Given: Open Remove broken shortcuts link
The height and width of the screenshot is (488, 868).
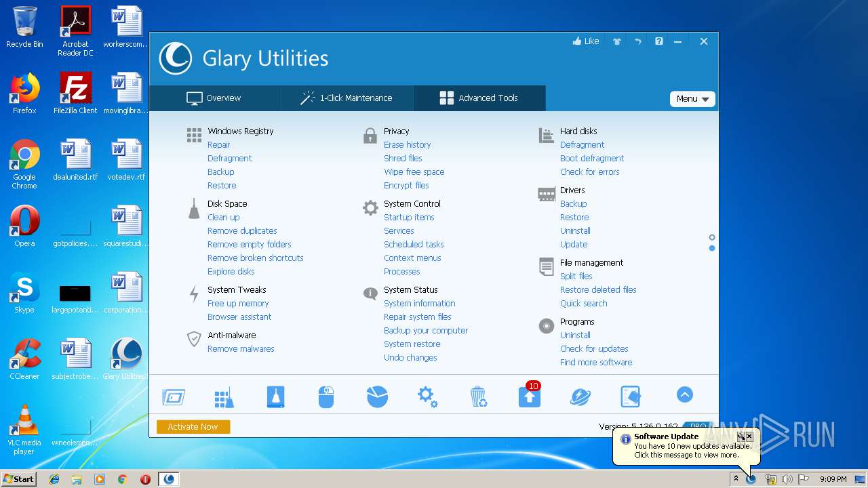Looking at the screenshot, I should [x=255, y=258].
